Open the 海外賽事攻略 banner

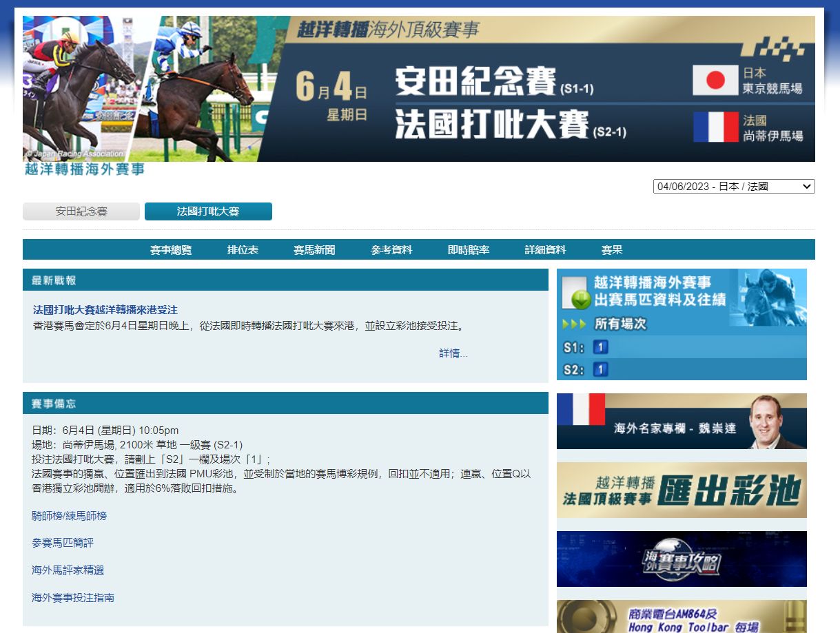click(681, 559)
